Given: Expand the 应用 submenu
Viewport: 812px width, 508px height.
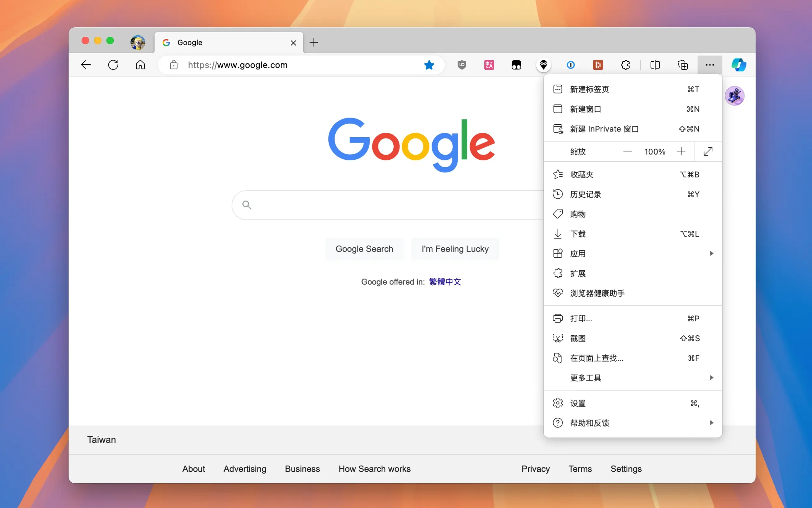Looking at the screenshot, I should click(633, 254).
